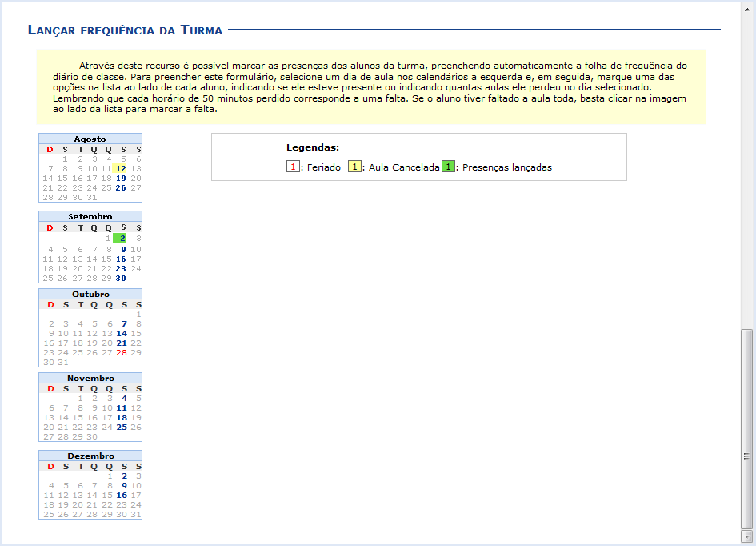Choose November 18 class day
The height and width of the screenshot is (546, 756).
coord(122,418)
